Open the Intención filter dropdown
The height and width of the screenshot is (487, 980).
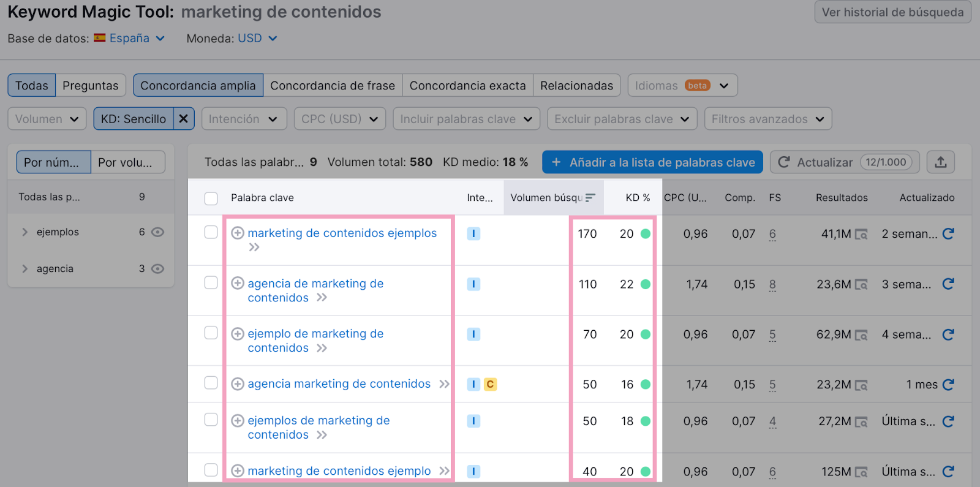click(x=243, y=119)
